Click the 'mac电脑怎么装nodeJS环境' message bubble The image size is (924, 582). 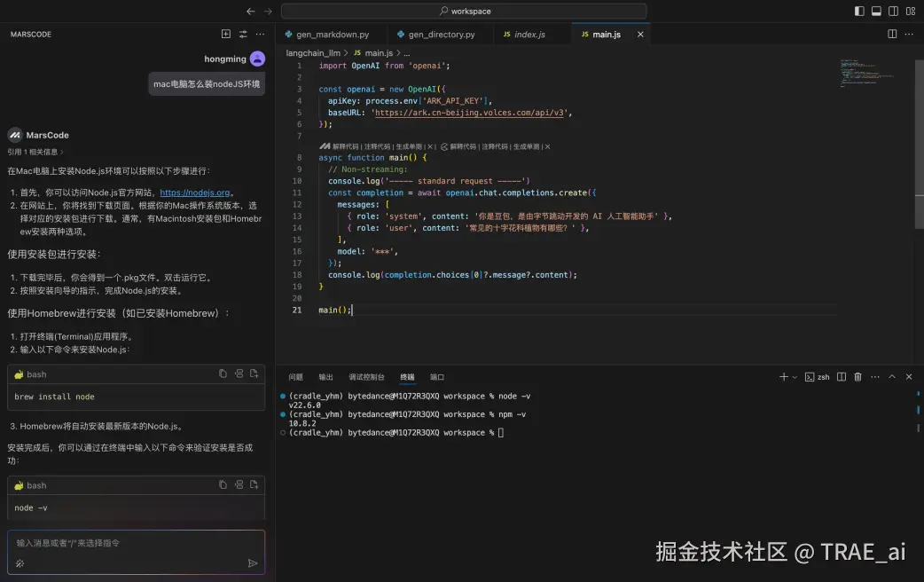(207, 83)
